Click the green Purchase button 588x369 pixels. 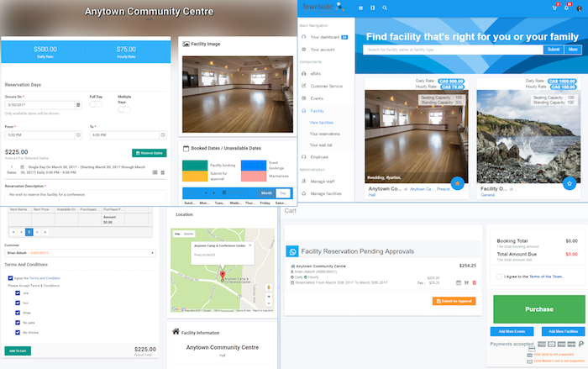pos(539,309)
